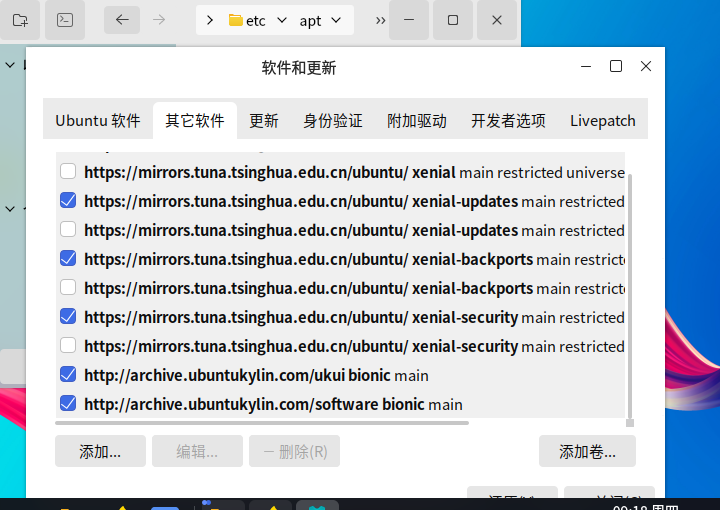Close the file manager window
This screenshot has width=720, height=510.
pos(497,20)
